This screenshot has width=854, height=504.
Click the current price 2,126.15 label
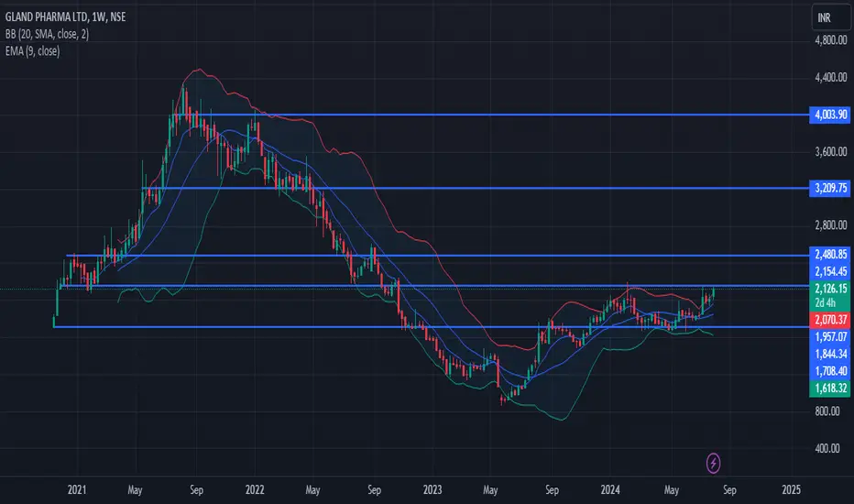pos(829,289)
